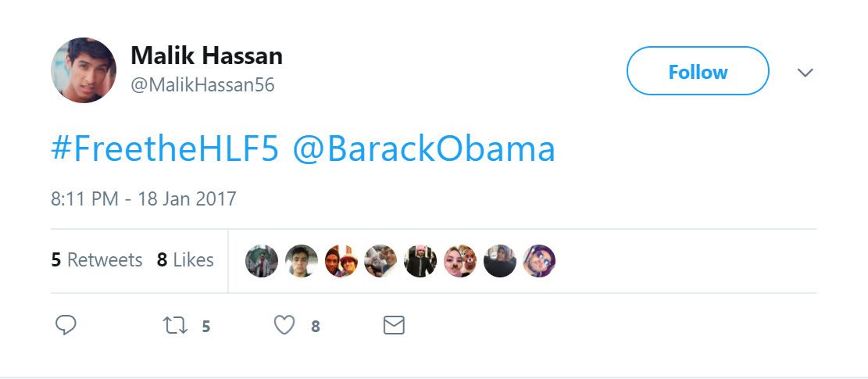Like the tweet with the heart icon
The image size is (868, 379).
[x=284, y=325]
